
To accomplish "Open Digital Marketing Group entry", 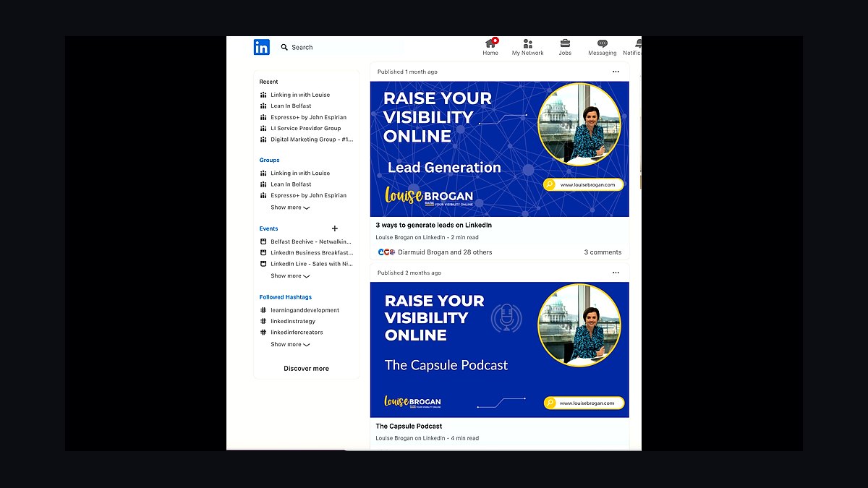I will [312, 140].
